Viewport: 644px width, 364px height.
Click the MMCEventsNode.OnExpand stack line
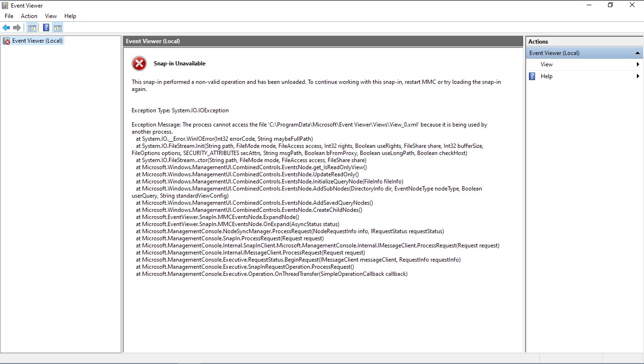(238, 224)
